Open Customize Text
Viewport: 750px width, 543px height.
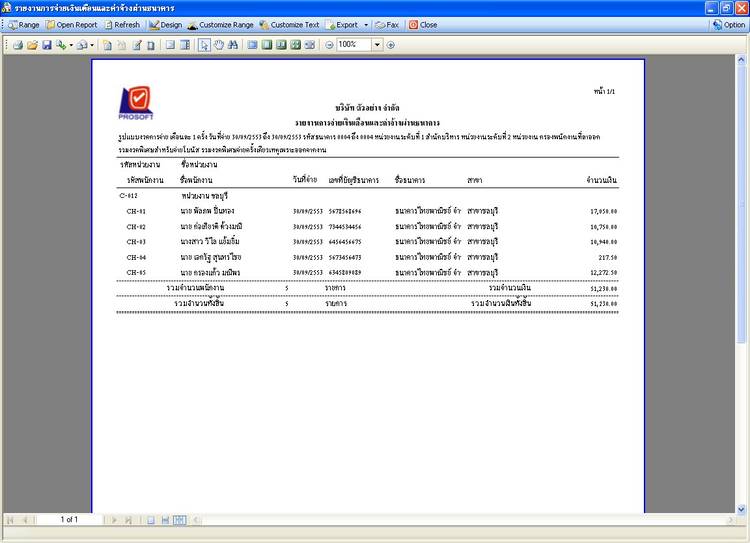point(290,24)
